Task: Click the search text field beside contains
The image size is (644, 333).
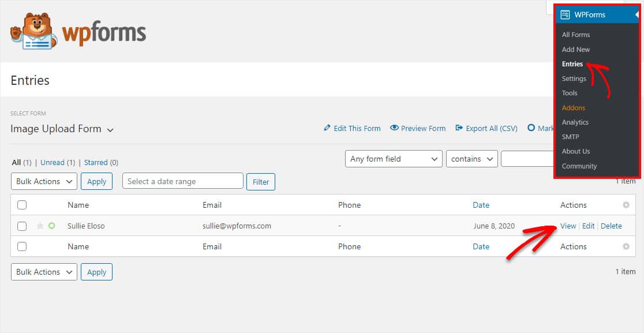Action: pos(527,159)
